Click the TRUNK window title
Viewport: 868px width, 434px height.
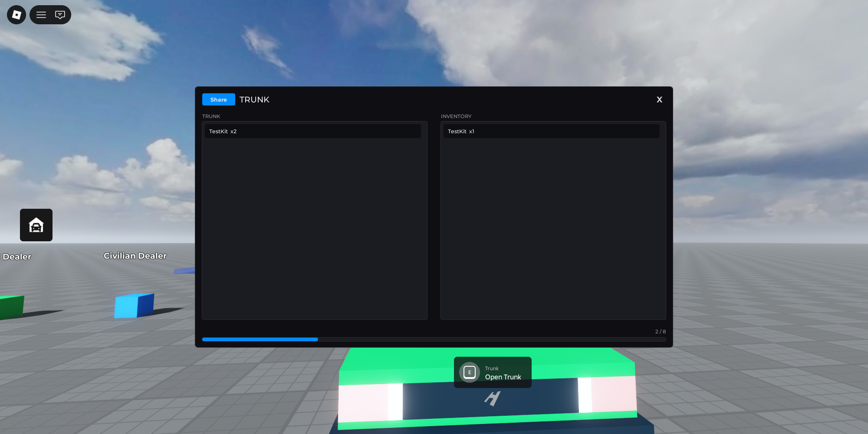(x=254, y=99)
